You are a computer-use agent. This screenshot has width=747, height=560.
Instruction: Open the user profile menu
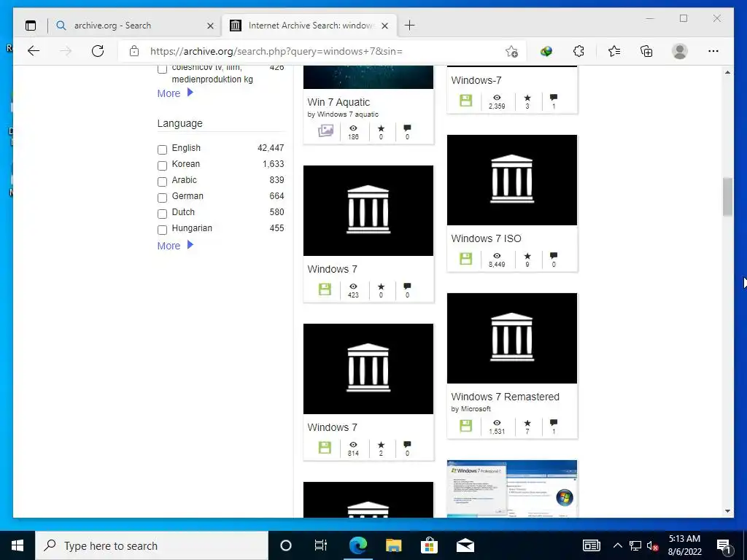pyautogui.click(x=680, y=51)
